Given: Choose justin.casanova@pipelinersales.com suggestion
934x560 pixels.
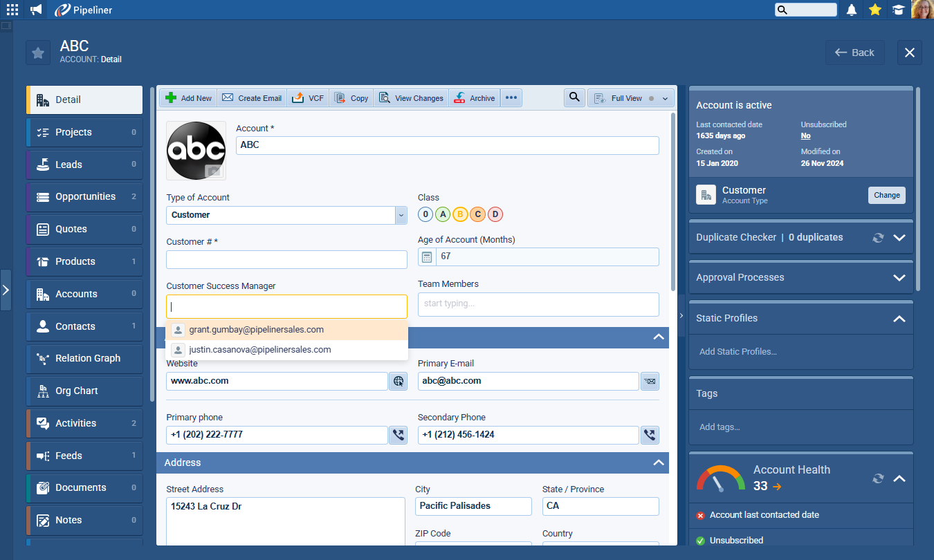Looking at the screenshot, I should (x=286, y=350).
